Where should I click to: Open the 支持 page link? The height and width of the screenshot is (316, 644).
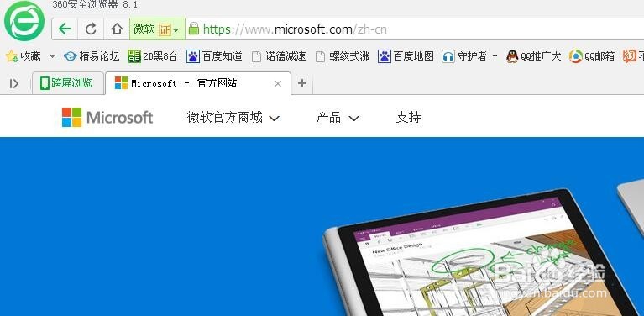pos(408,118)
